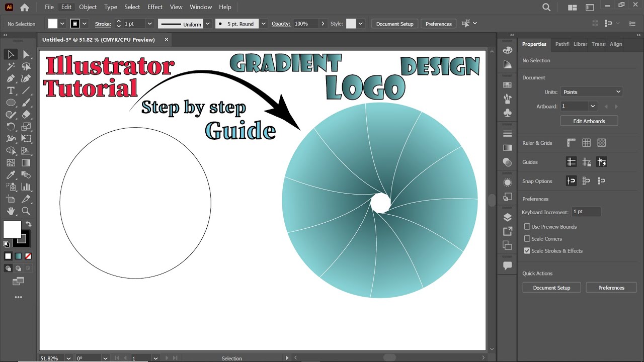Toggle the grid display
Screen dimensions: 644x362
click(x=586, y=143)
